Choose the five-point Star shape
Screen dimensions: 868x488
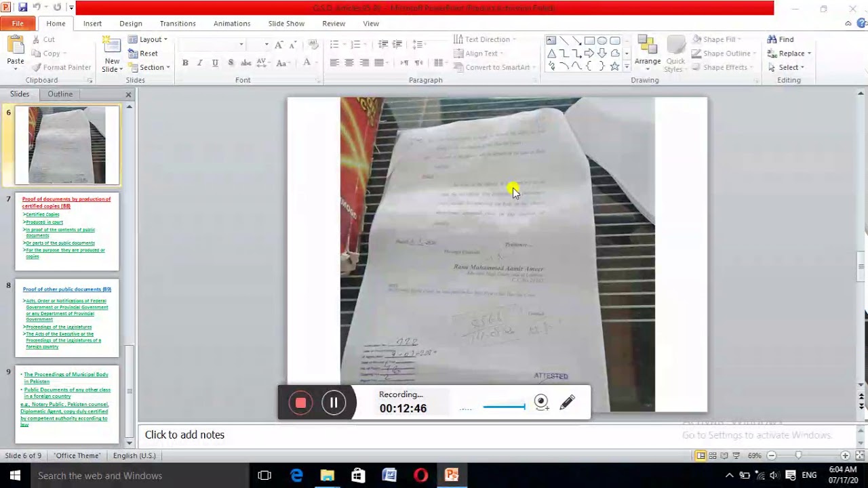614,66
